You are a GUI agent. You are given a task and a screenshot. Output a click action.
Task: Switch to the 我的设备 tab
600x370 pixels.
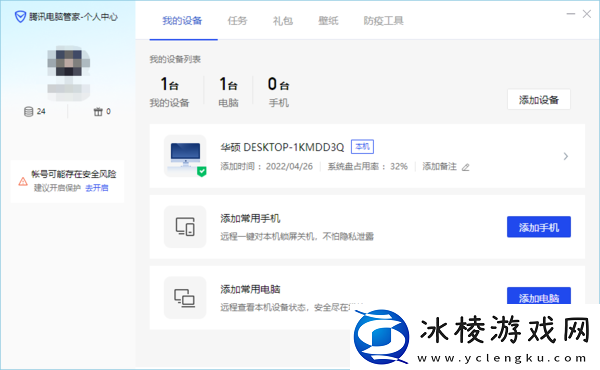pos(182,21)
